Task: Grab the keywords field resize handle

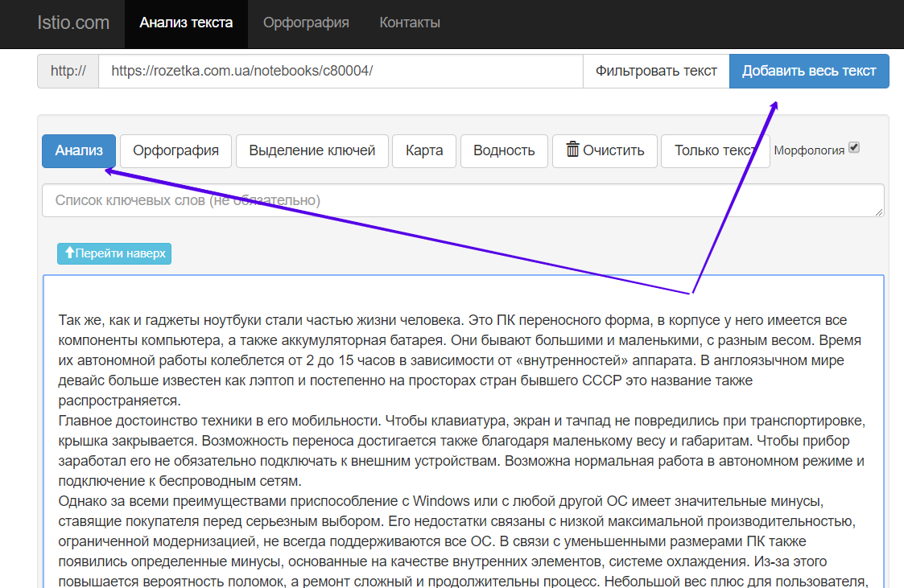Action: (879, 212)
